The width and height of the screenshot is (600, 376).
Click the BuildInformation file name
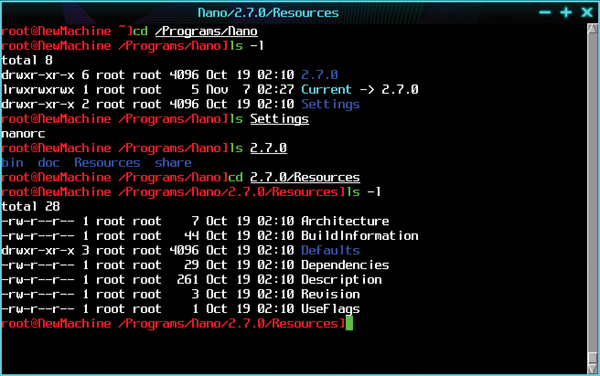coord(360,236)
